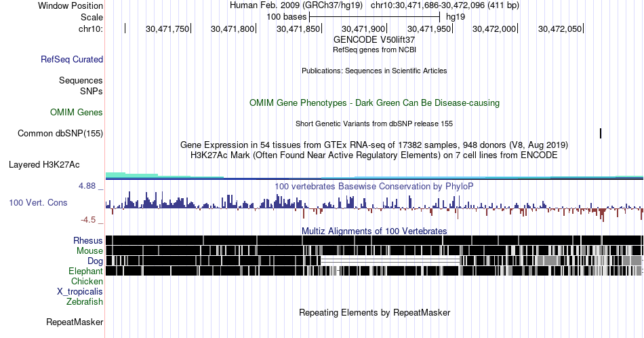Click the Common dbSNP(155) track label
Viewport: 644px width, 338px height.
pyautogui.click(x=60, y=133)
